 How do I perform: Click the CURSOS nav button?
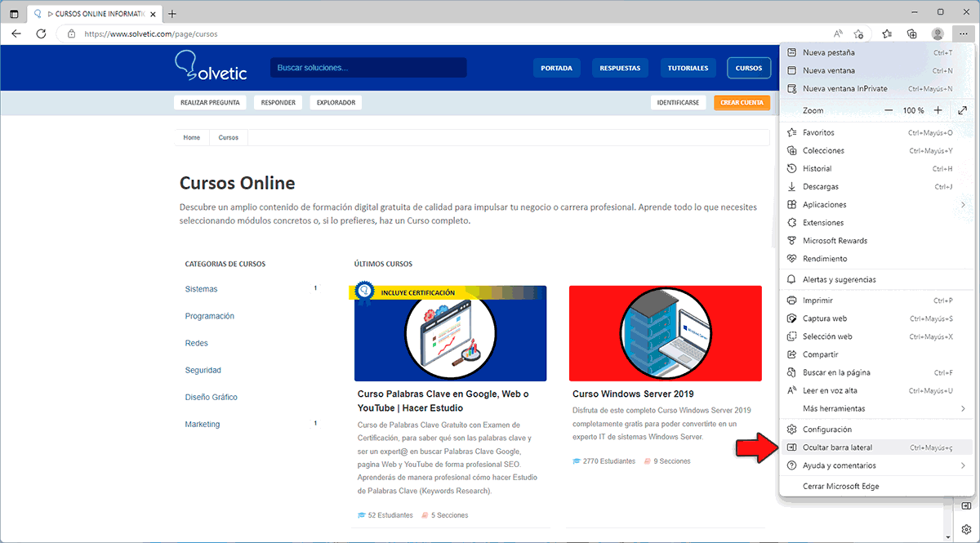click(748, 68)
